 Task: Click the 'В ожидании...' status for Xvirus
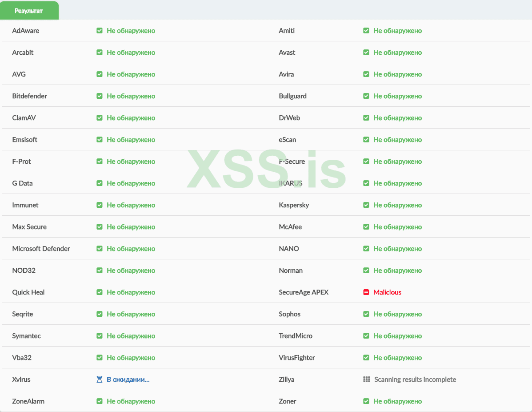pos(128,380)
